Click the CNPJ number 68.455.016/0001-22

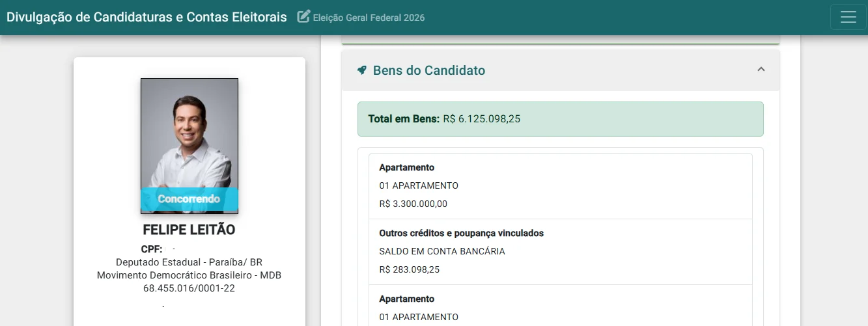point(189,288)
